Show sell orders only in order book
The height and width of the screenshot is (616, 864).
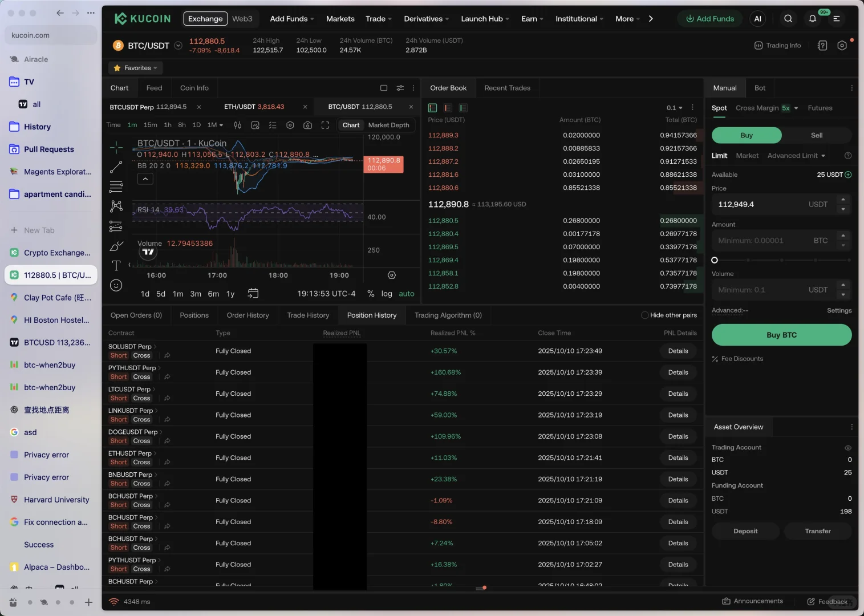pyautogui.click(x=448, y=108)
